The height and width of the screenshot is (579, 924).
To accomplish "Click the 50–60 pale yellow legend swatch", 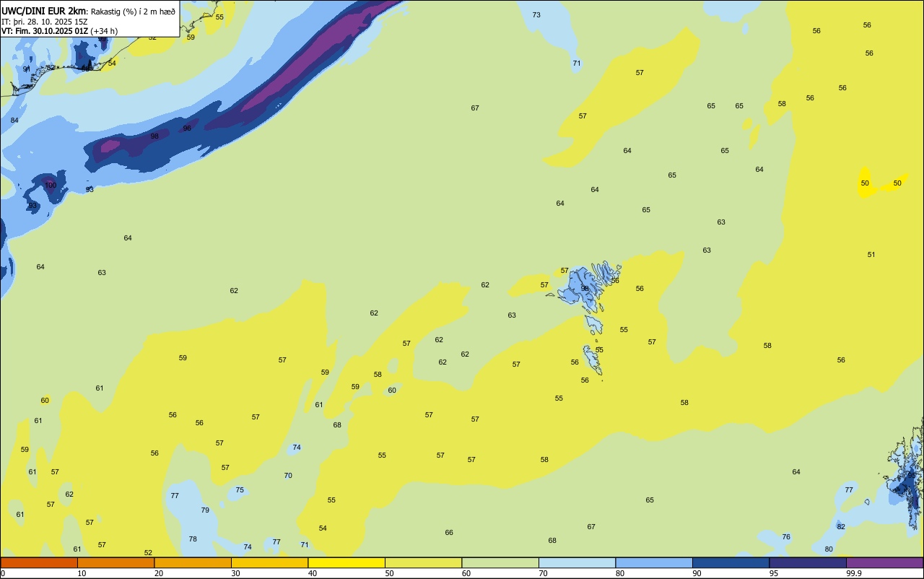I will 423,562.
